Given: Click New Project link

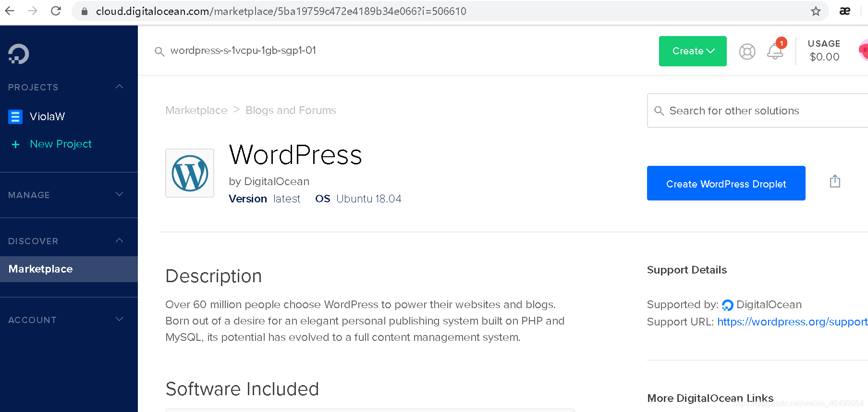Looking at the screenshot, I should point(61,144).
